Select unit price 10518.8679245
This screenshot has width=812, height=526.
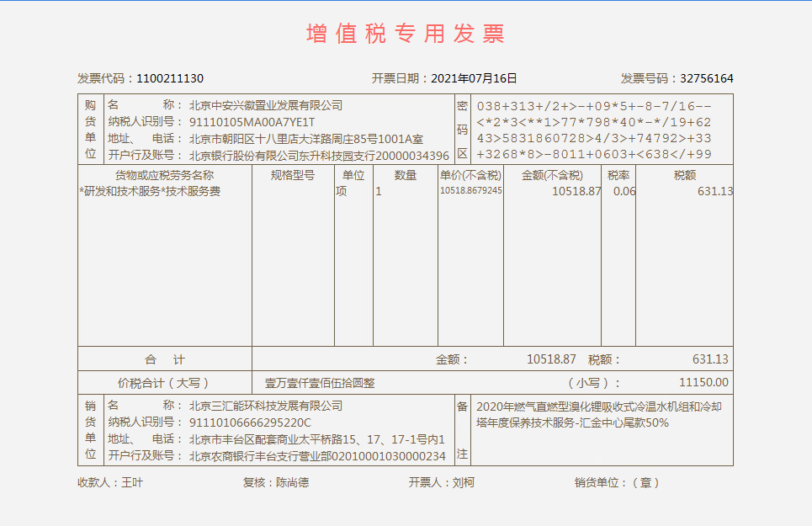pos(470,190)
